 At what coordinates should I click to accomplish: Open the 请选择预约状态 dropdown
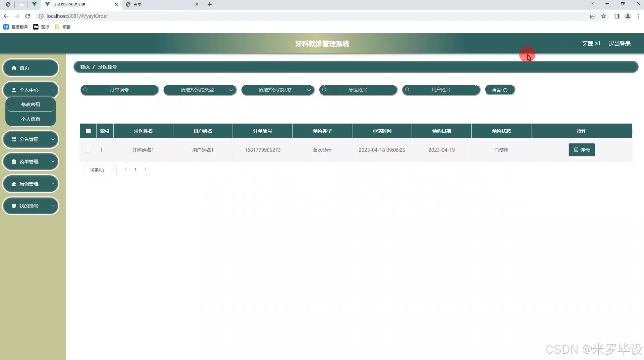278,90
